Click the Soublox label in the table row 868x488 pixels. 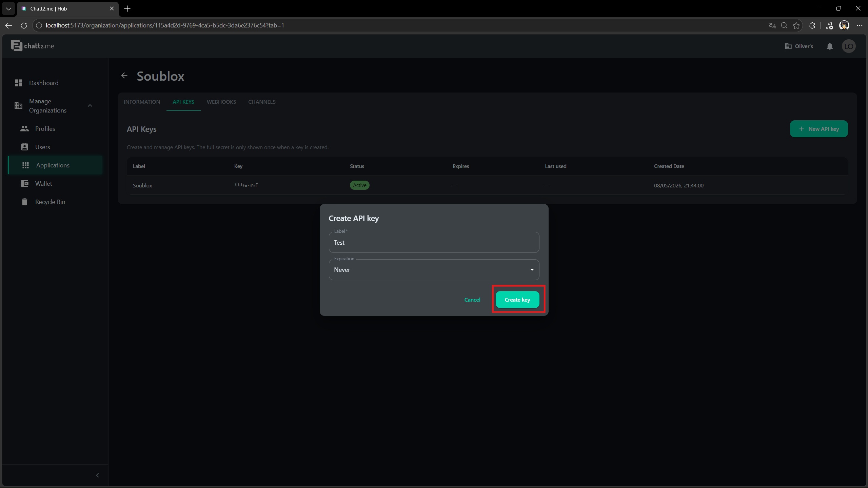[142, 185]
